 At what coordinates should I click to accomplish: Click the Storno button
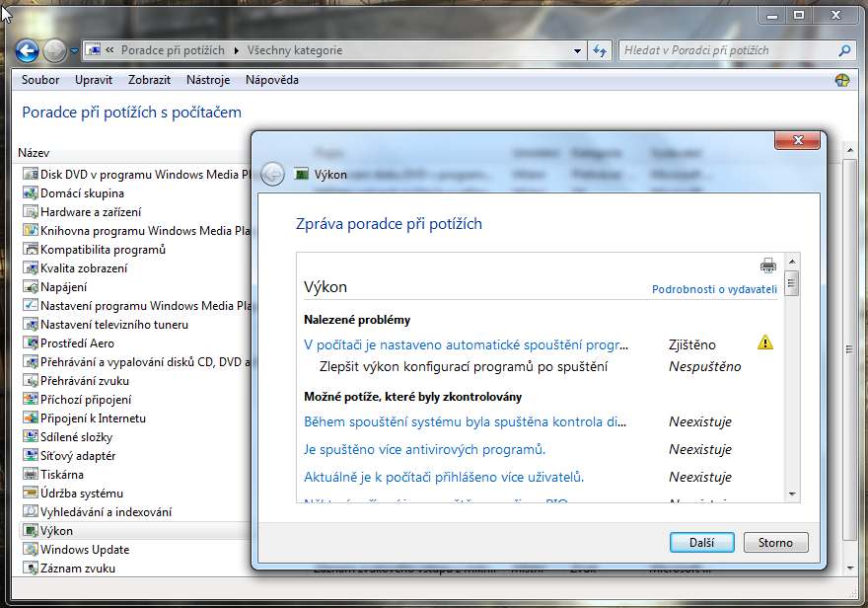(775, 543)
